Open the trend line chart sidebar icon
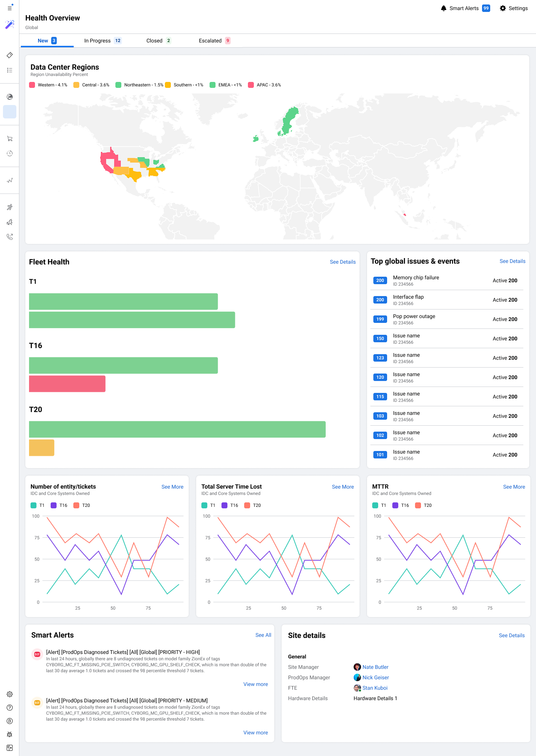 (x=10, y=180)
